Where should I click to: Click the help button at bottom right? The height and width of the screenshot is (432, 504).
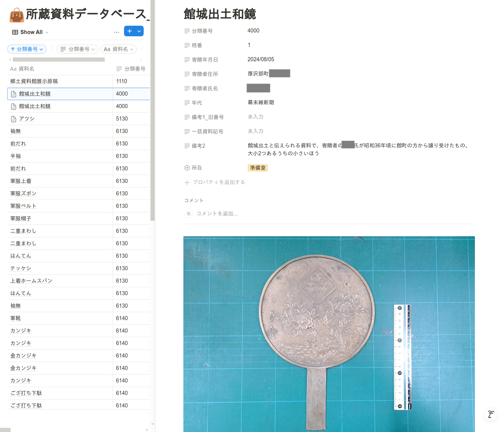(490, 414)
